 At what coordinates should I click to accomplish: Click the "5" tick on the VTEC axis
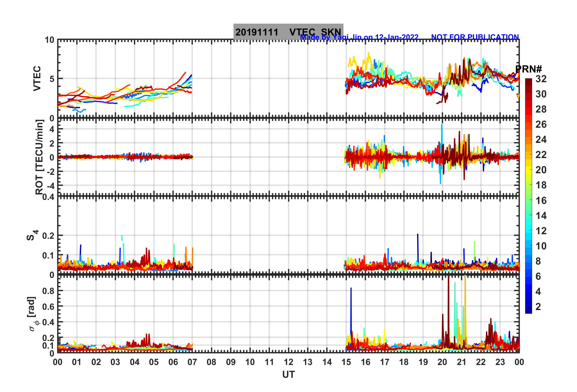(x=52, y=79)
